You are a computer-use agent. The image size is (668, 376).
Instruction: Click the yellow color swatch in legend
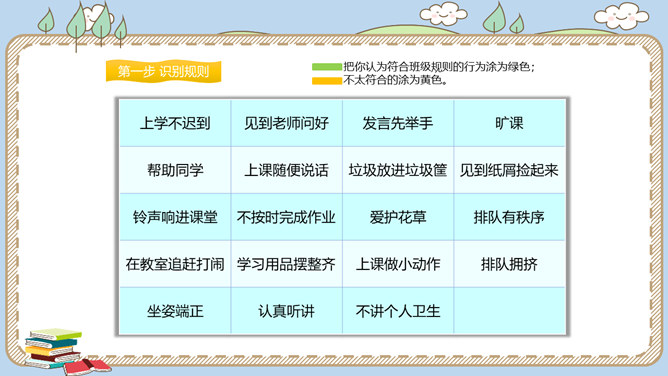click(327, 80)
